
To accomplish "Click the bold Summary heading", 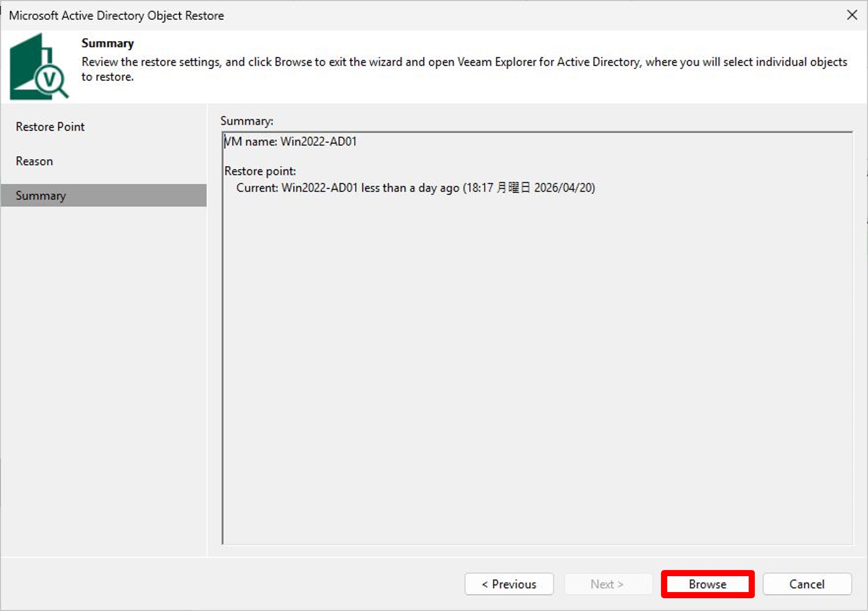I will [107, 43].
